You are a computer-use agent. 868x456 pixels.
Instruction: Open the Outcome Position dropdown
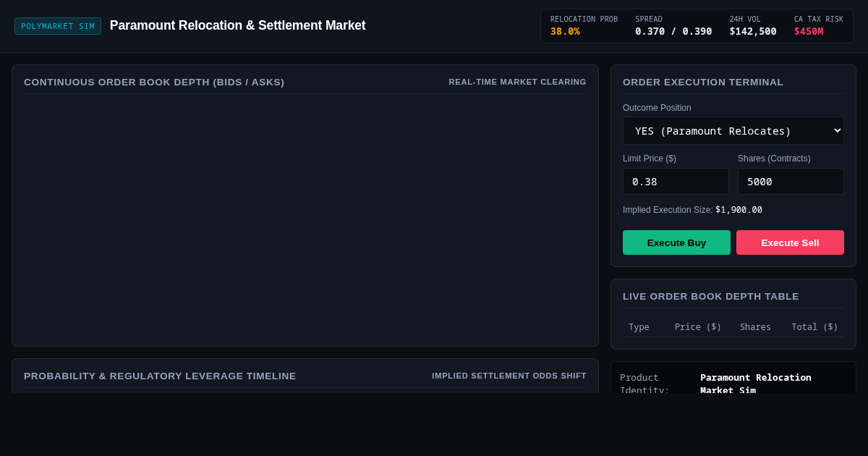tap(733, 131)
